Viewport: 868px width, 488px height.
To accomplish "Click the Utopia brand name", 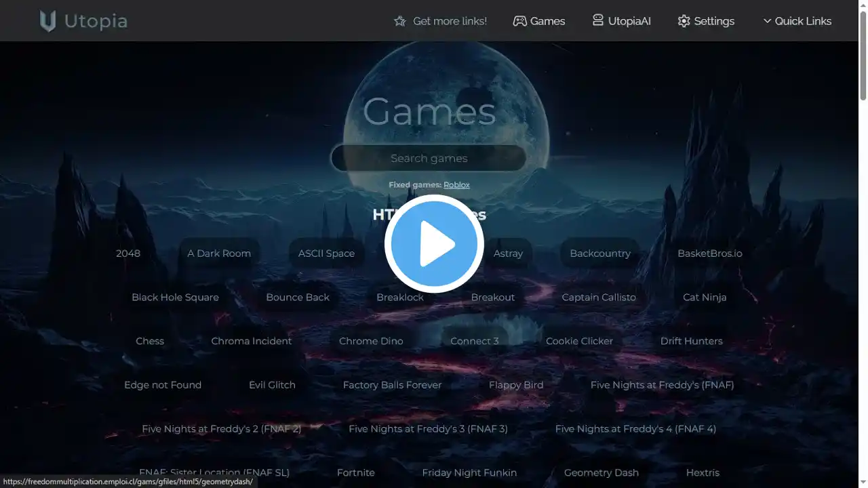I will [x=96, y=21].
